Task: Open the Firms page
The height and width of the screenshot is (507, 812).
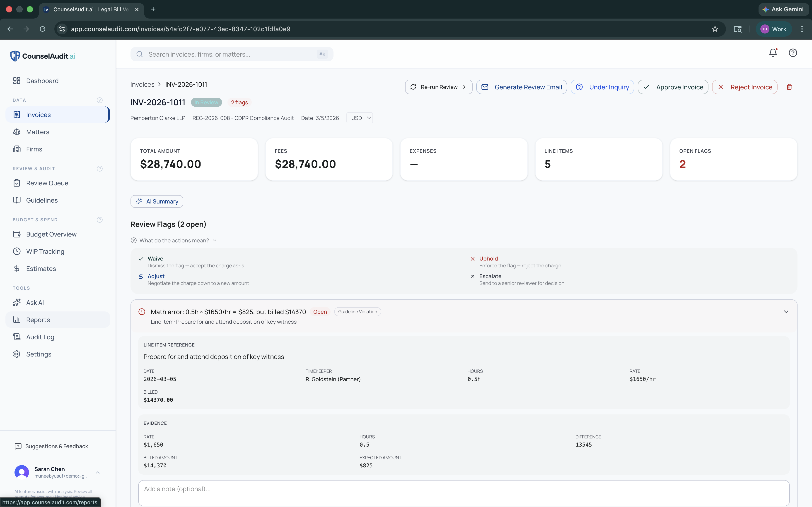Action: tap(34, 149)
